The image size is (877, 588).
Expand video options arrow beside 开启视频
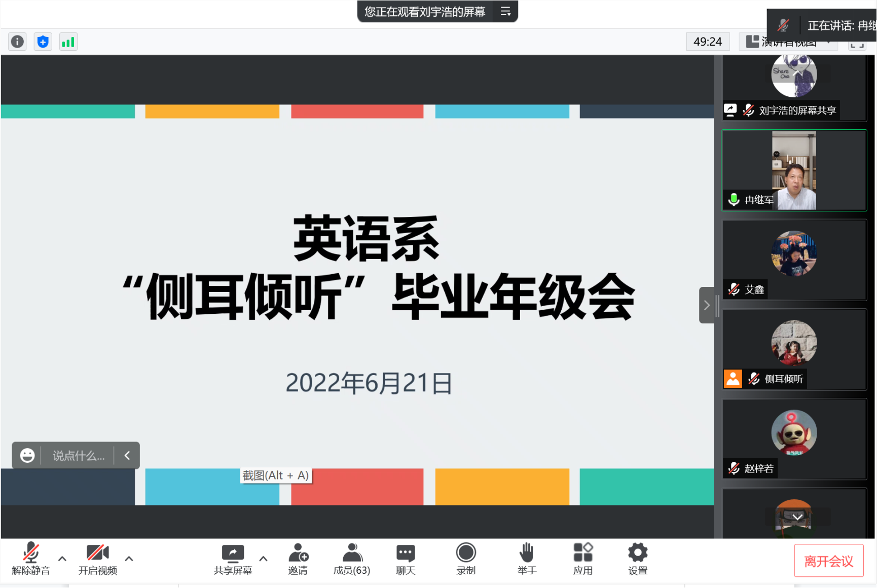click(129, 559)
